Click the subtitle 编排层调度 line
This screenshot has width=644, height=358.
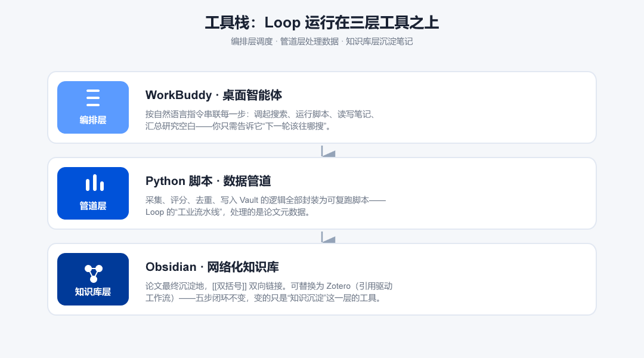pos(322,42)
